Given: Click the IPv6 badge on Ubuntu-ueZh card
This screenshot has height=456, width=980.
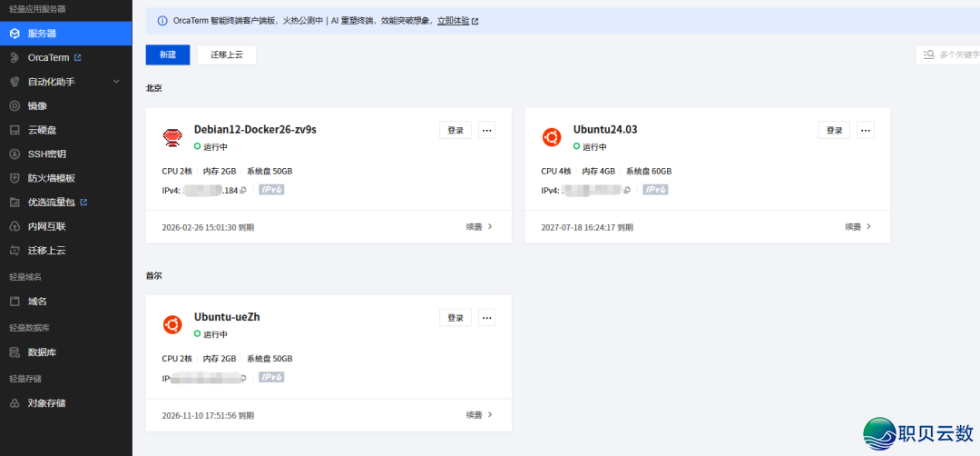Looking at the screenshot, I should [272, 377].
